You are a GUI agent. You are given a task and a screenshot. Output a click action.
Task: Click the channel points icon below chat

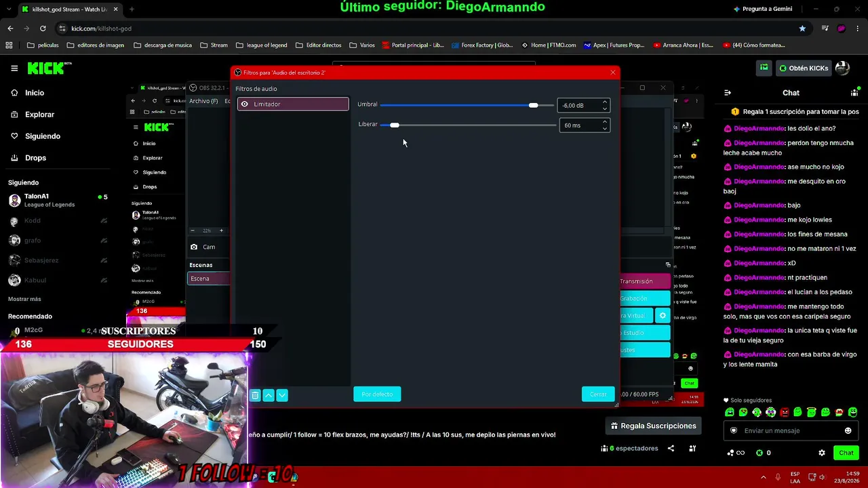click(735, 453)
